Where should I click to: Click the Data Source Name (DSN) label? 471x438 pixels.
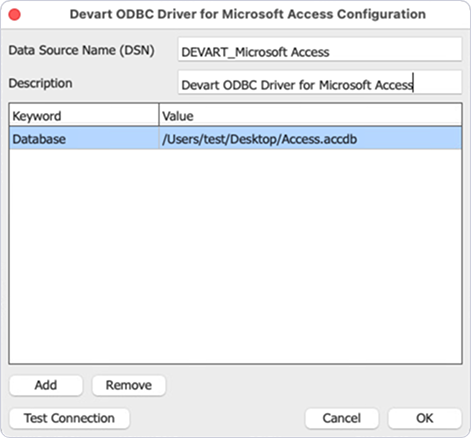[x=81, y=51]
